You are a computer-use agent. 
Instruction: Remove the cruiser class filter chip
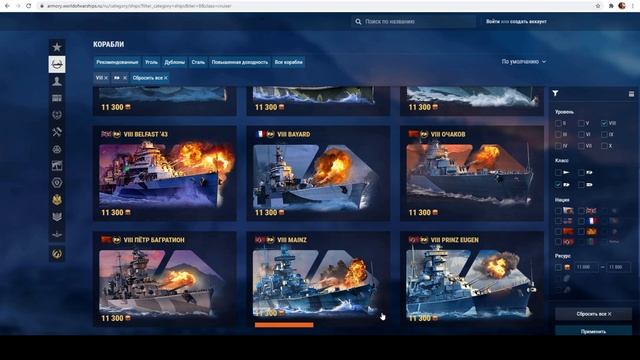[x=124, y=78]
